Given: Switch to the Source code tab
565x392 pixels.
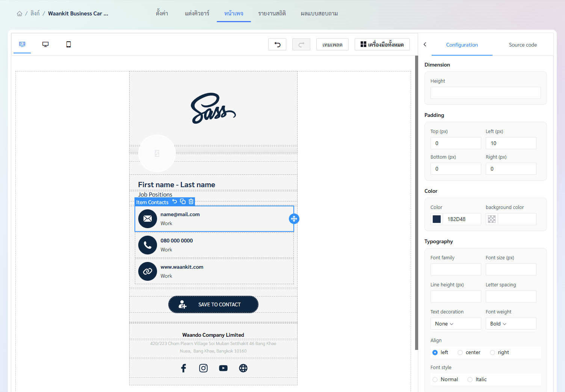Looking at the screenshot, I should pos(523,45).
